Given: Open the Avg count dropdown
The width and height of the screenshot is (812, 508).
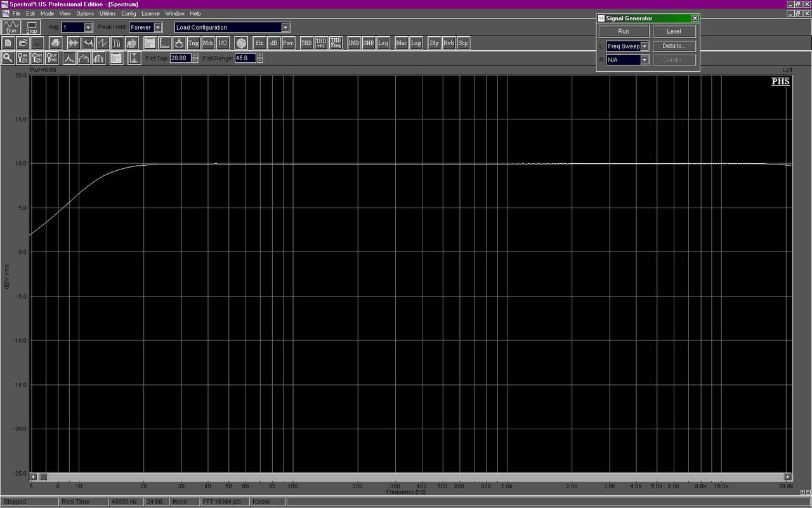Looking at the screenshot, I should (x=88, y=27).
